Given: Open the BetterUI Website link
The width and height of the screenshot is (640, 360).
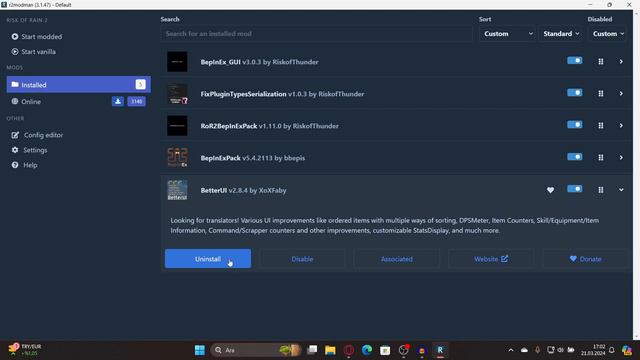Looking at the screenshot, I should 491,259.
